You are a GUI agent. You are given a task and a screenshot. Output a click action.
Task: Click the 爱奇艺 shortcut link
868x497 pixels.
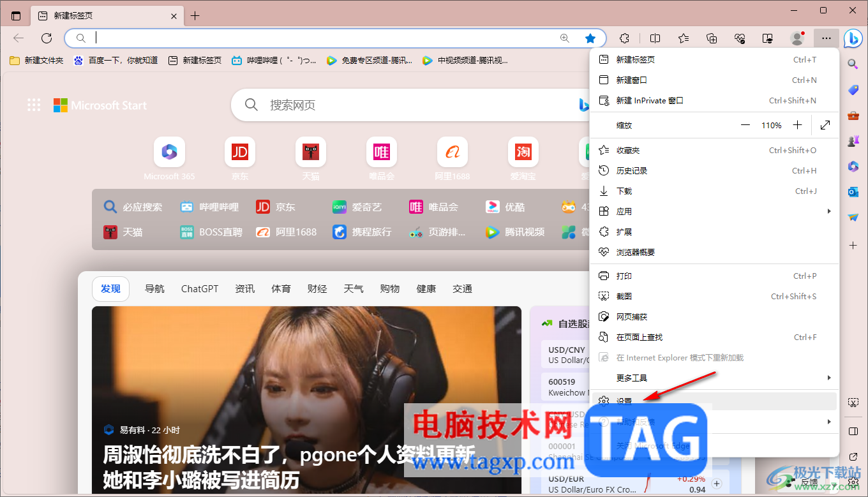coord(357,207)
